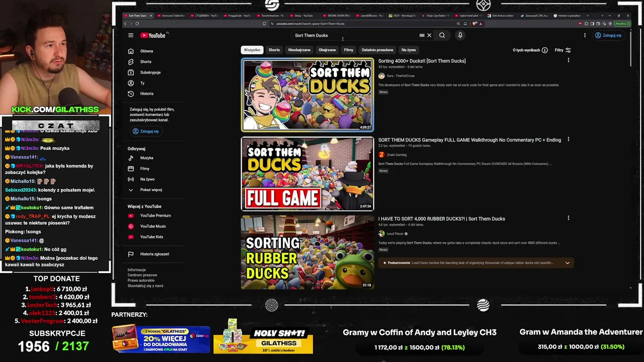Open YouTube Kids icon in sidebar
Image resolution: width=644 pixels, height=362 pixels.
[x=131, y=237]
